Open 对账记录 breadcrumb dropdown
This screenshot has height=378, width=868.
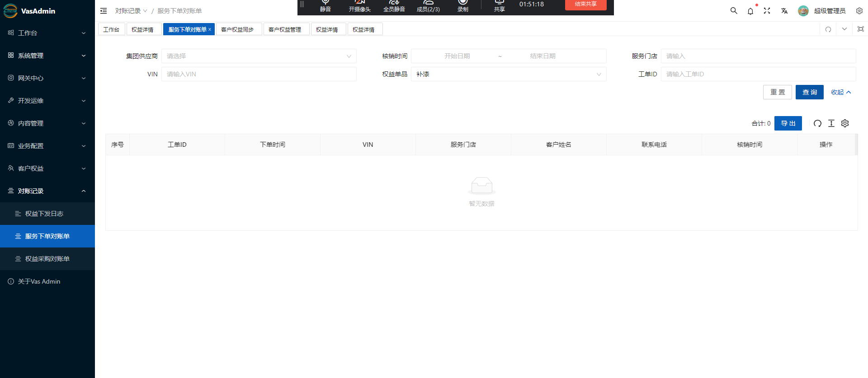pyautogui.click(x=131, y=11)
